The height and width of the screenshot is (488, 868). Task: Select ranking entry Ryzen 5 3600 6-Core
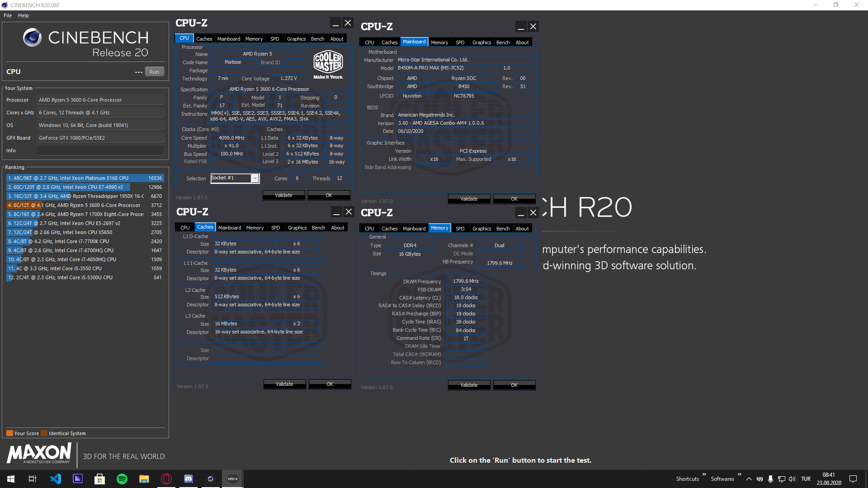tap(85, 205)
